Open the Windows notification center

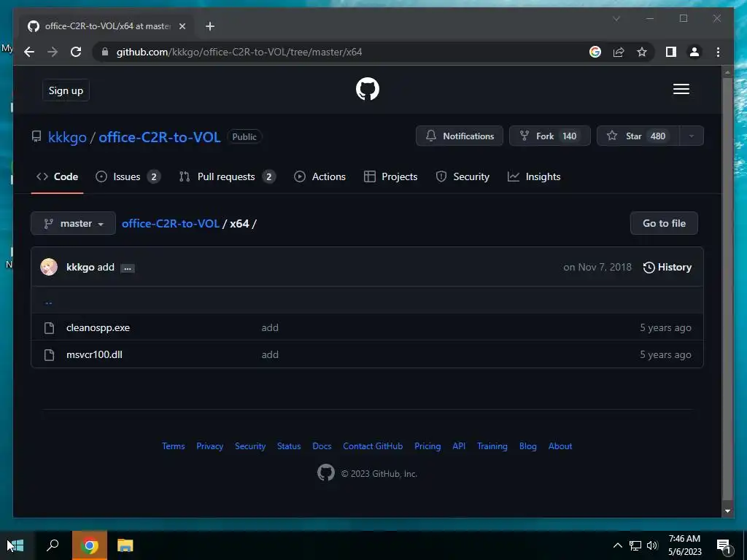(x=724, y=546)
